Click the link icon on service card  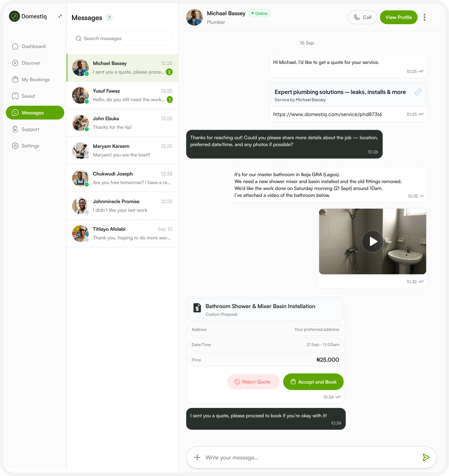pos(418,92)
